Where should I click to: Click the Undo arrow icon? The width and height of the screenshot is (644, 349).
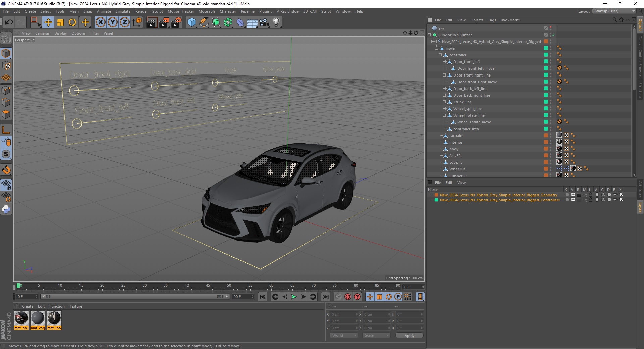click(9, 22)
